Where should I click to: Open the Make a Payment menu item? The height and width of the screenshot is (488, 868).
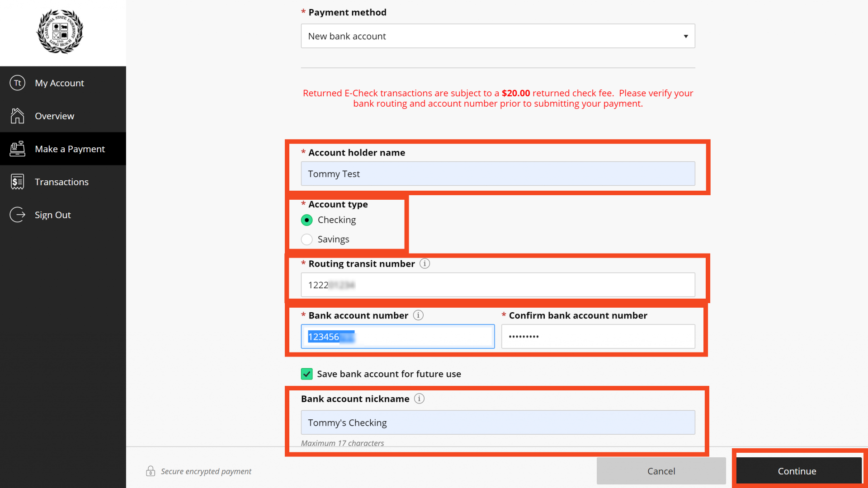click(70, 149)
